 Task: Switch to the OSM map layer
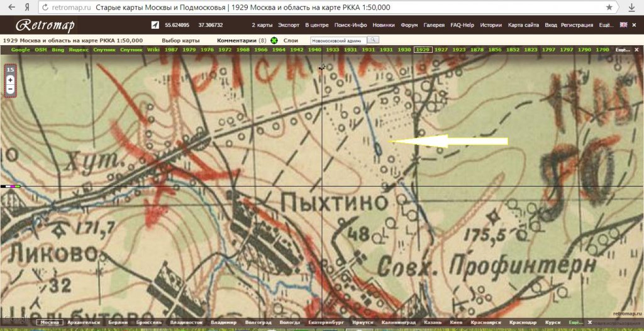[x=41, y=50]
